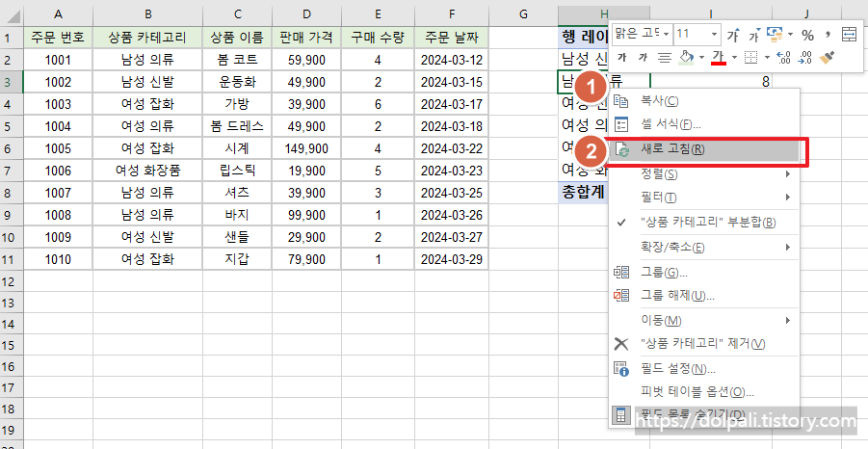This screenshot has height=449, width=868.
Task: Select column A header
Action: (x=58, y=13)
